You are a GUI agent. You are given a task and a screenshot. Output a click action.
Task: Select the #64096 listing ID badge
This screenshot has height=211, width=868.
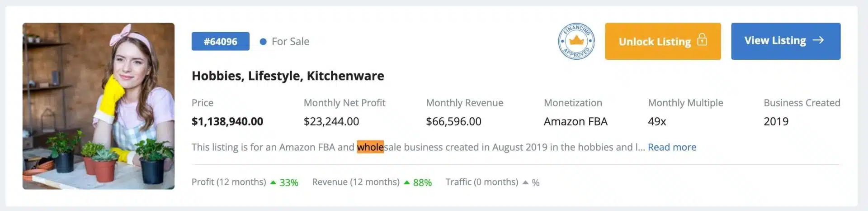[221, 42]
